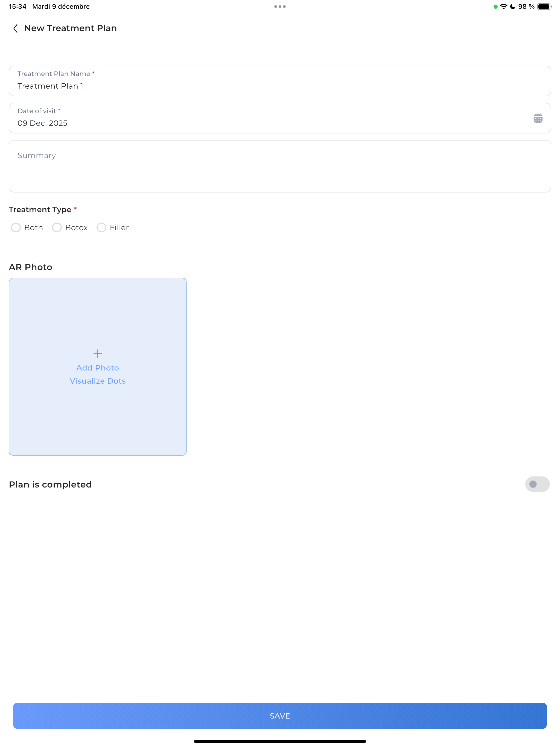Viewport: 560px width, 747px height.
Task: Tap the battery indicator icon
Action: click(x=544, y=6)
